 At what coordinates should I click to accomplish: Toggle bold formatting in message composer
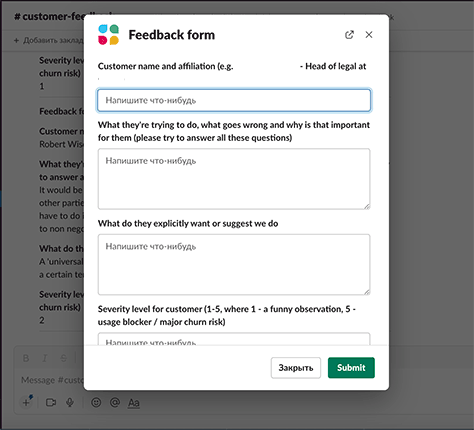[x=26, y=358]
